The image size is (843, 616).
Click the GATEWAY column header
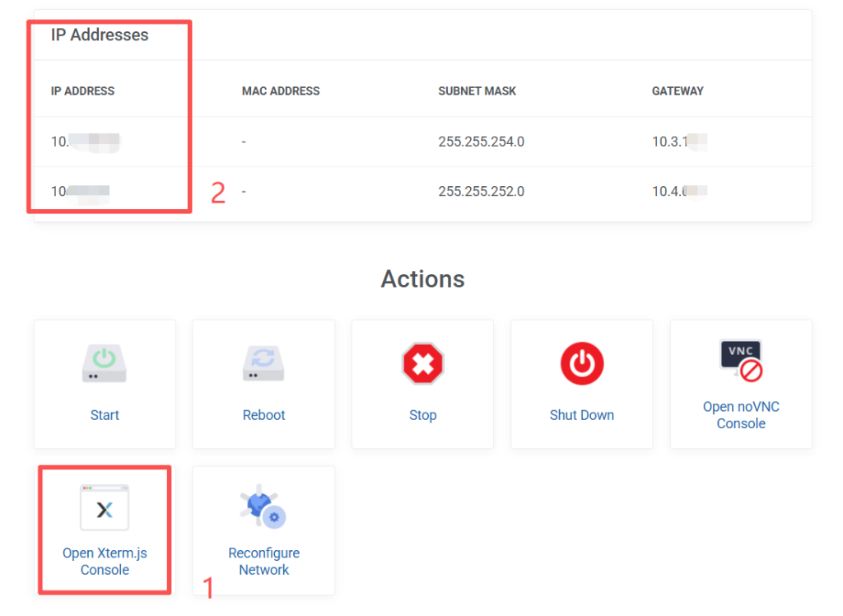coord(678,91)
